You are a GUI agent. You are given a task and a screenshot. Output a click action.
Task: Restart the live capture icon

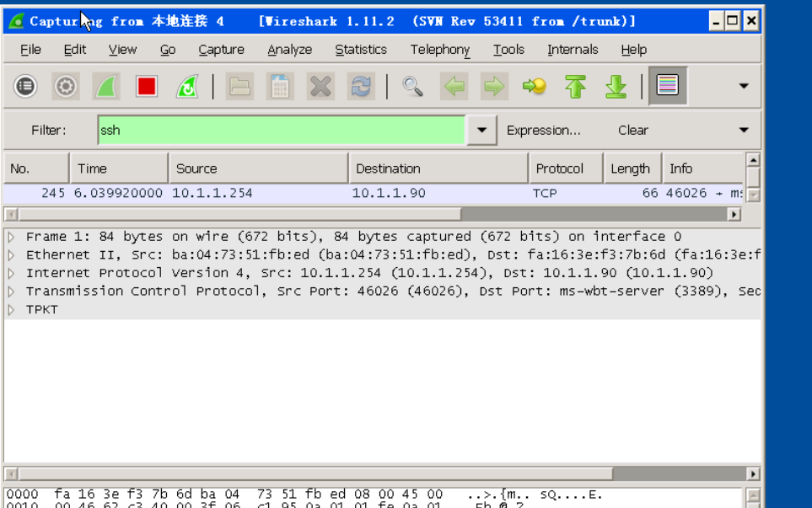pos(187,86)
